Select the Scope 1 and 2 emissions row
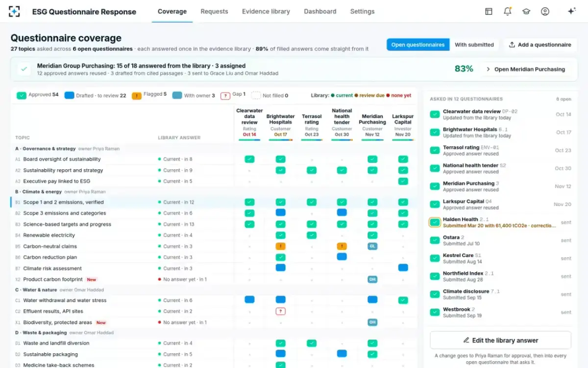Viewport: 588px width, 368px height. pyautogui.click(x=214, y=202)
